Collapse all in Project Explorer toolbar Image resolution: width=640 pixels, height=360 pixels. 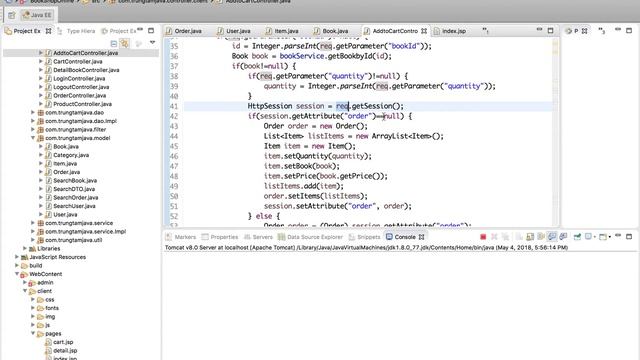click(x=114, y=43)
